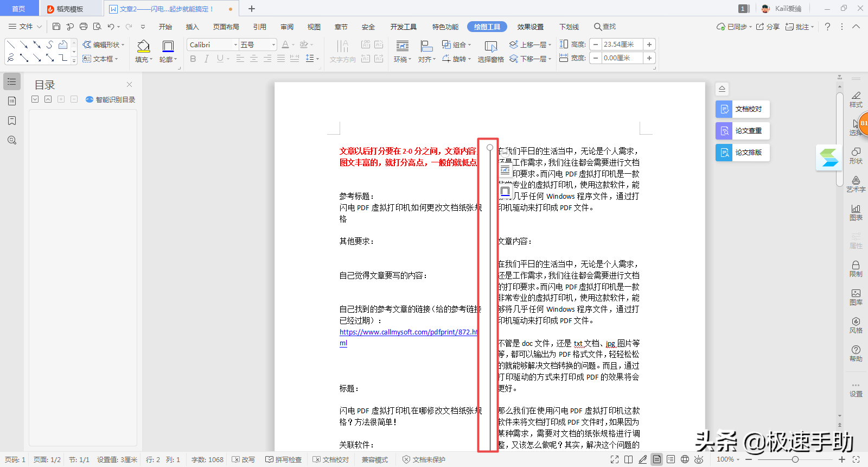Switch to the 页面布局 ribbon tab
The image size is (868, 467).
tap(226, 27)
